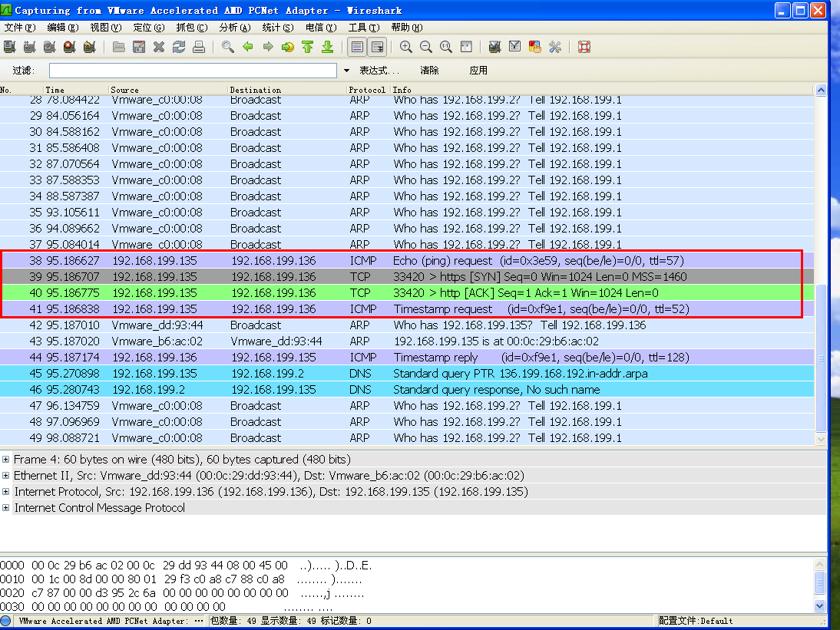Sort by the Time column header
The image size is (840, 630).
[75, 90]
